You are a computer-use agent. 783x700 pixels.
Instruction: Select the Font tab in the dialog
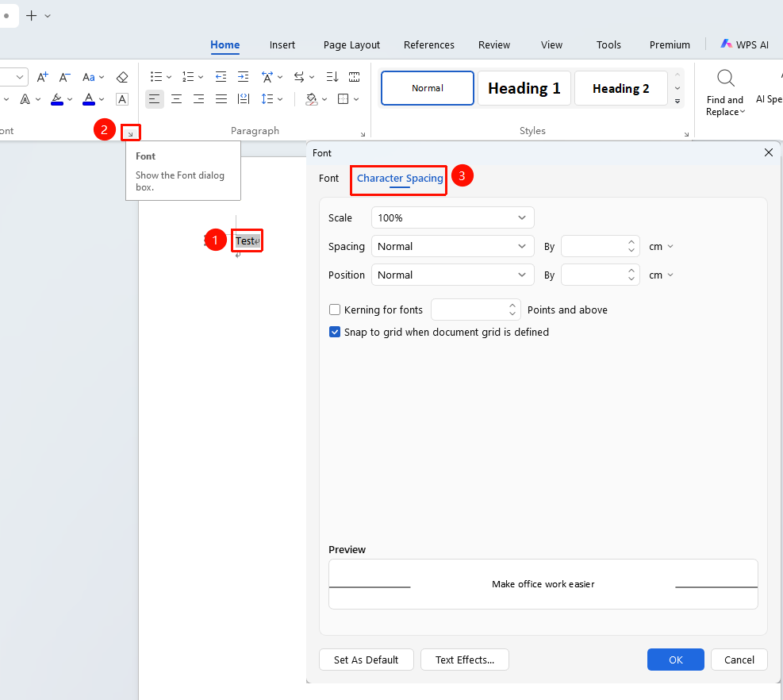(x=328, y=179)
